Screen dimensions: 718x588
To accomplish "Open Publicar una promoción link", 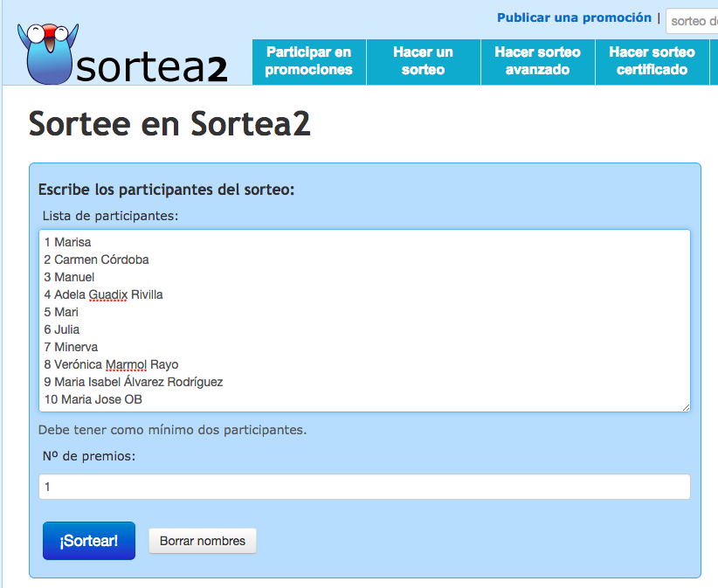I will click(x=574, y=17).
